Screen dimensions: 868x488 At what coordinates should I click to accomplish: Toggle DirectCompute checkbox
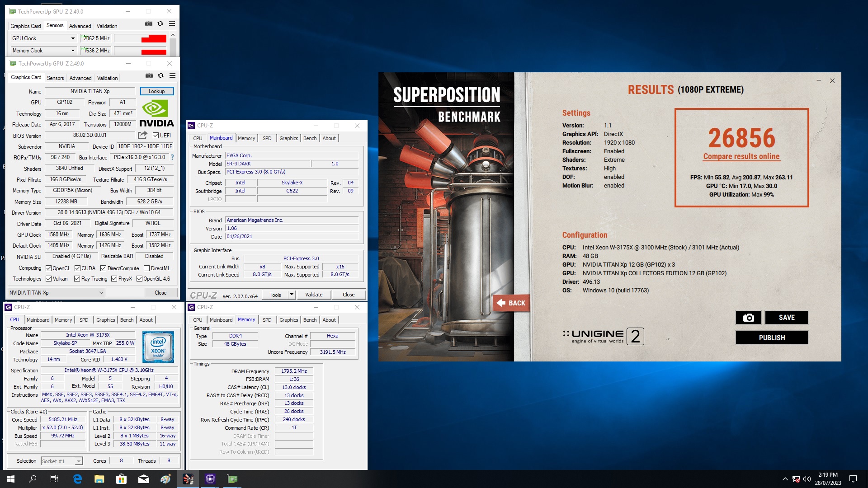pos(103,268)
